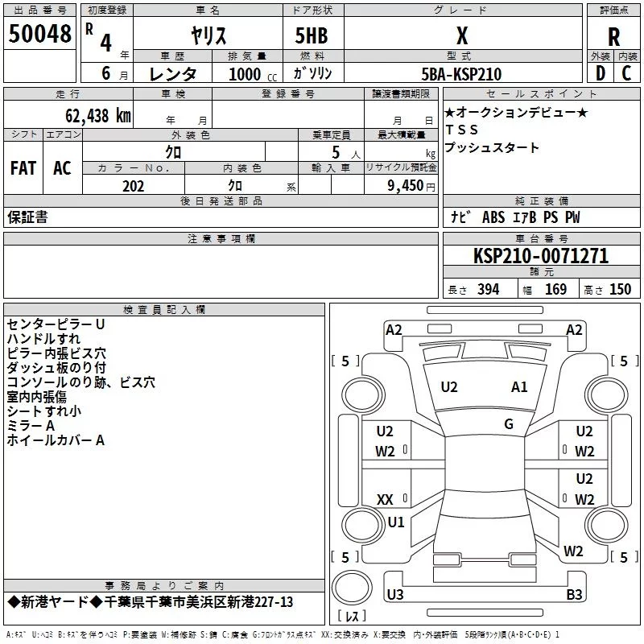Viewport: 644px width, 644px height.
Task: Click the chassis number KSP210-0071271
Action: [541, 256]
